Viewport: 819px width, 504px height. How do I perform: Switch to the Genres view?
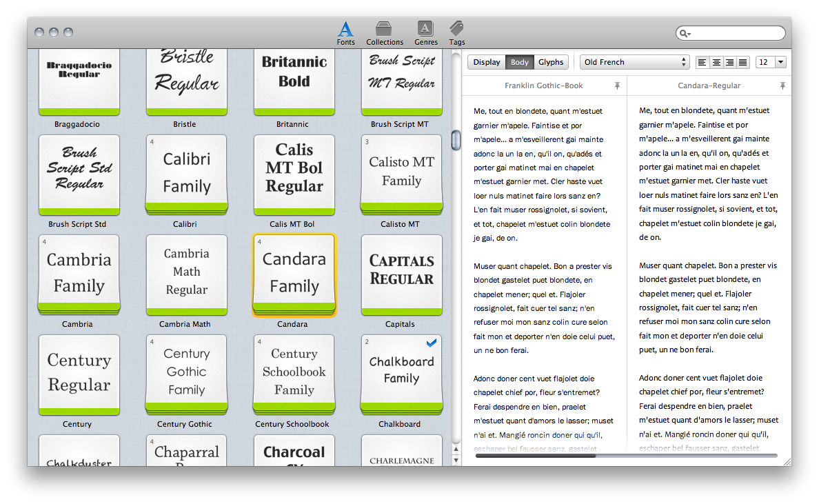pyautogui.click(x=425, y=33)
